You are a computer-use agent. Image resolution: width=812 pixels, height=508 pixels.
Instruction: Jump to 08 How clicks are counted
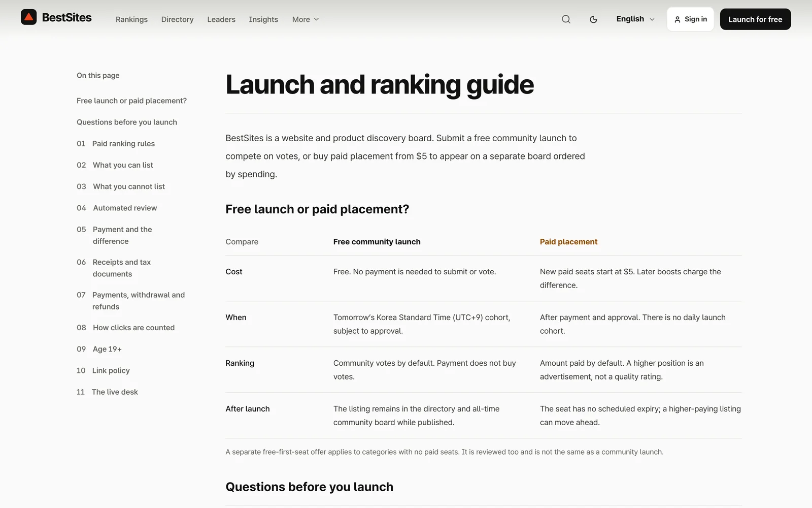125,328
